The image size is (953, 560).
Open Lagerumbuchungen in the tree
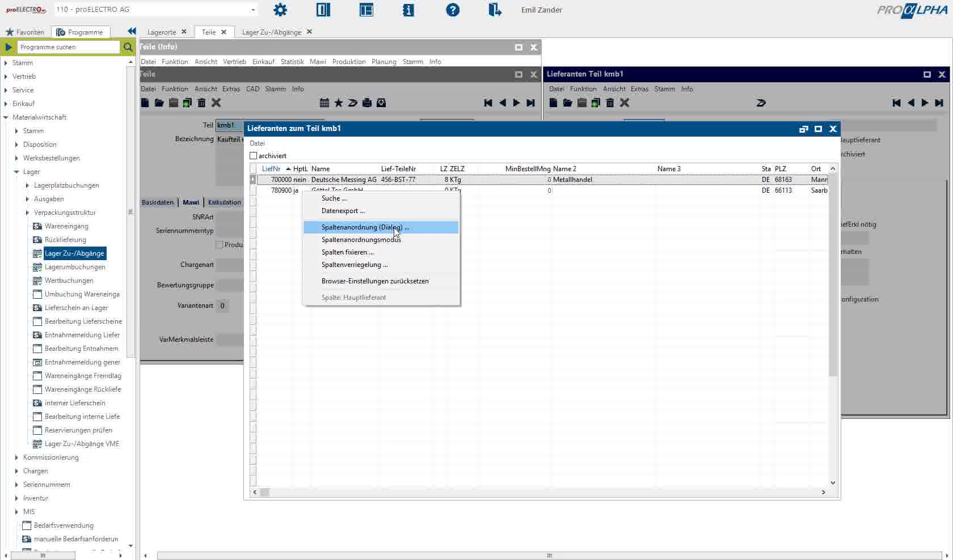coord(75,267)
